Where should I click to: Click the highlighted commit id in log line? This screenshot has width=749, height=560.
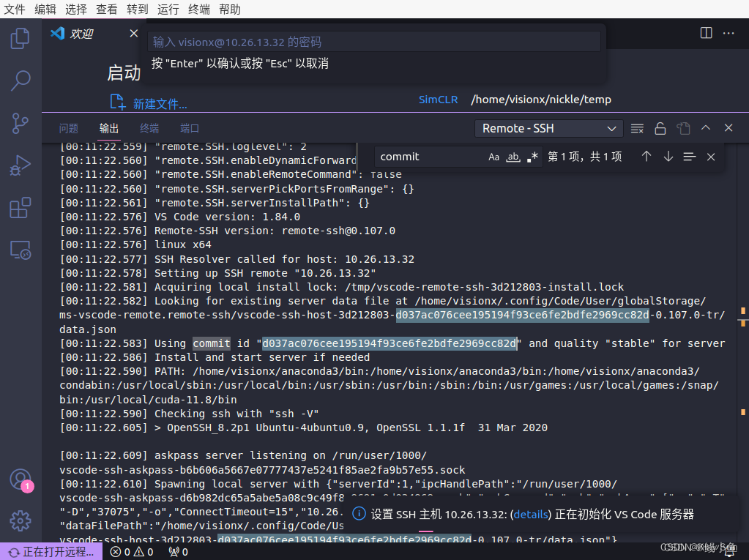[x=390, y=343]
